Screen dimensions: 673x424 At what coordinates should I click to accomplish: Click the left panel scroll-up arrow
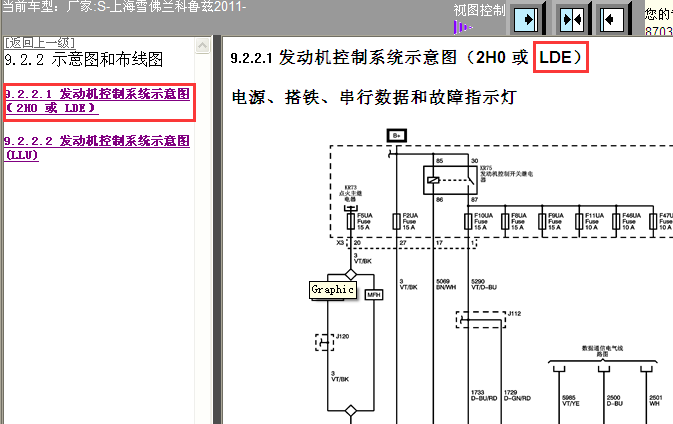point(203,45)
